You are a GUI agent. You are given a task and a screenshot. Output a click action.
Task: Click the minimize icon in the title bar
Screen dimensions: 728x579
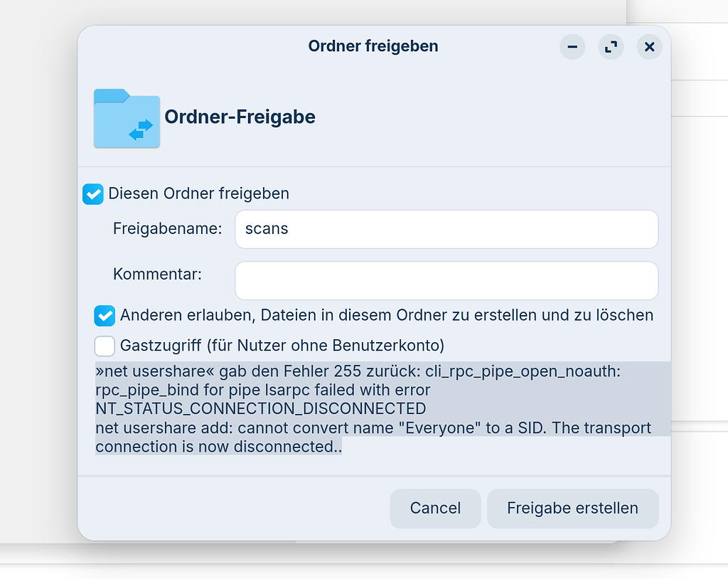tap(572, 47)
